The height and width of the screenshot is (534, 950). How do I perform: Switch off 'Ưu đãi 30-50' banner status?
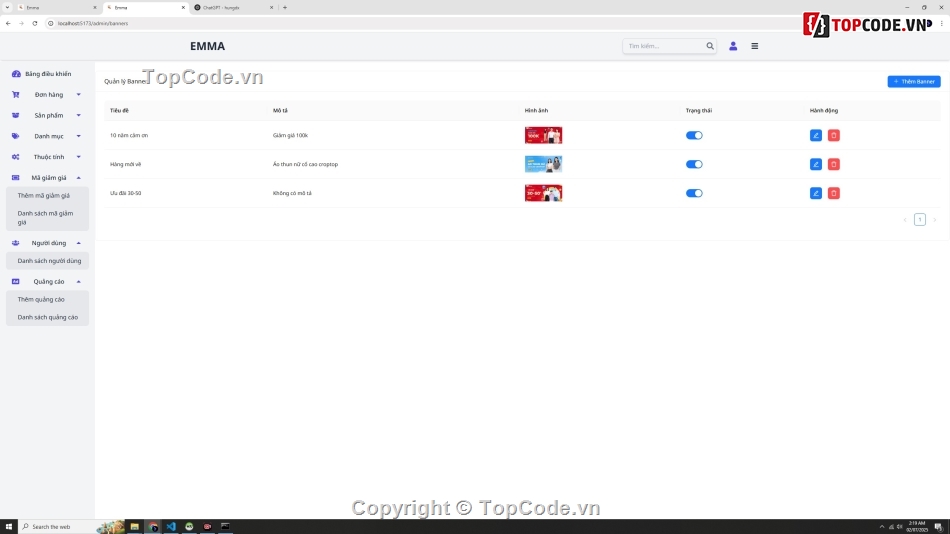click(694, 193)
